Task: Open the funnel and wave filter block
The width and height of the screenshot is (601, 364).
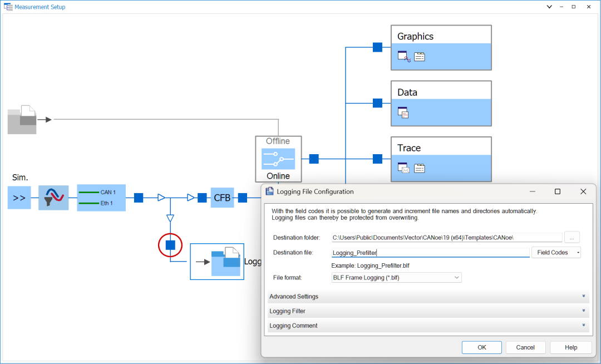Action: 53,198
